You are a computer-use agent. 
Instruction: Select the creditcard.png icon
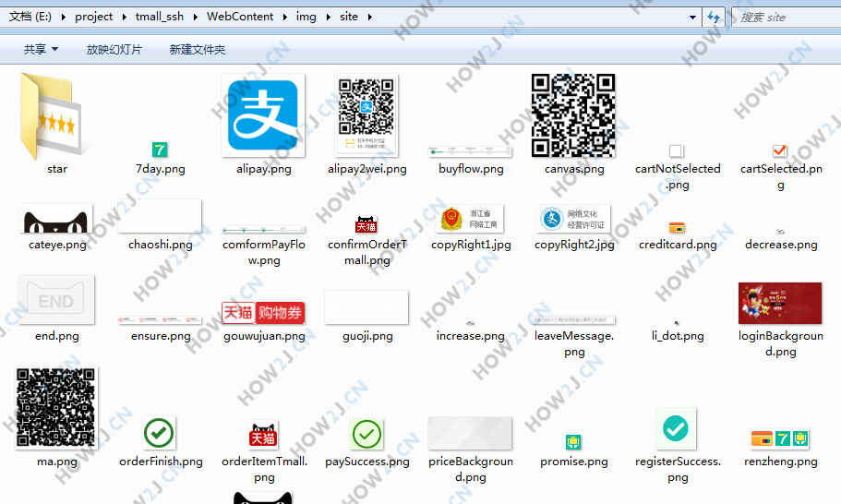click(677, 228)
